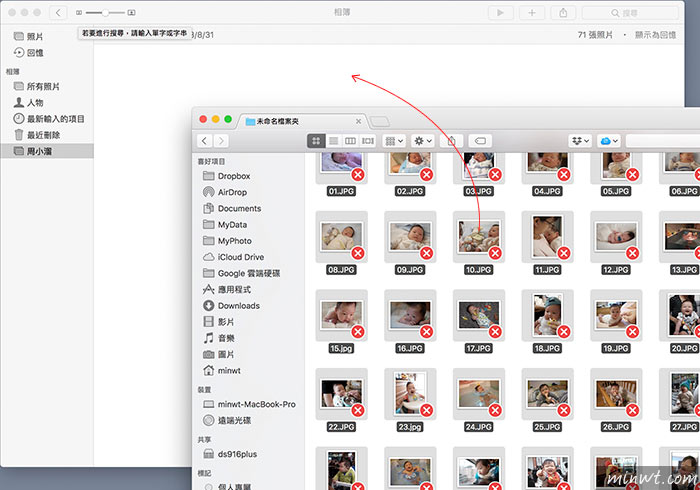Image resolution: width=700 pixels, height=490 pixels.
Task: Select the 25.JPG photo thumbnail
Action: pos(547,394)
